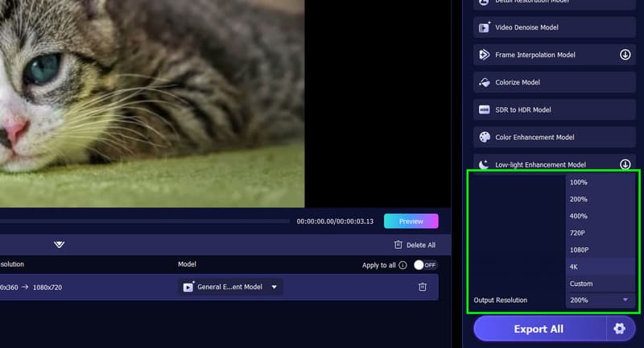Screen dimensions: 644x348
Task: Click the Export All button
Action: coord(539,329)
